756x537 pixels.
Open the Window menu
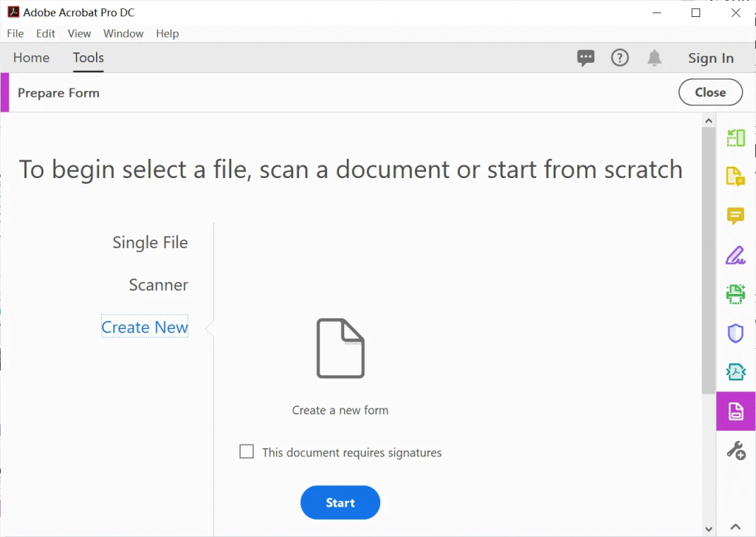(123, 33)
